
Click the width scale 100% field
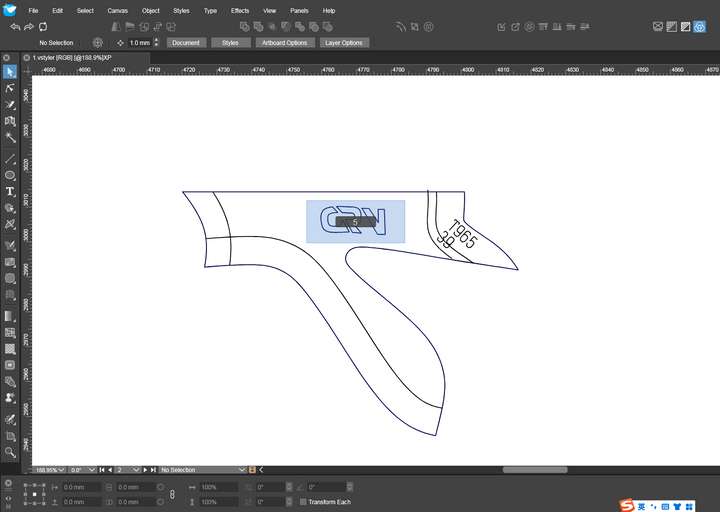[x=218, y=487]
